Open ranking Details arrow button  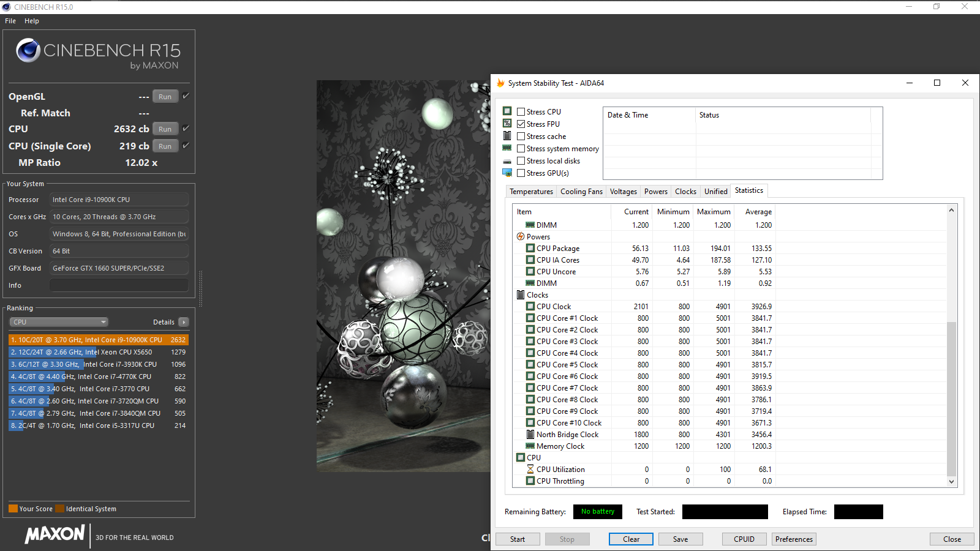183,322
